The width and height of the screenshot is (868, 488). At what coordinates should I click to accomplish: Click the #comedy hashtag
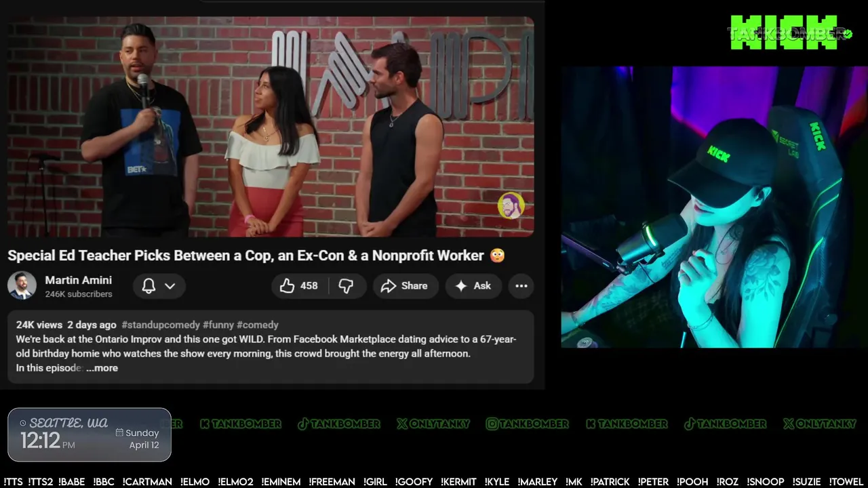point(258,325)
